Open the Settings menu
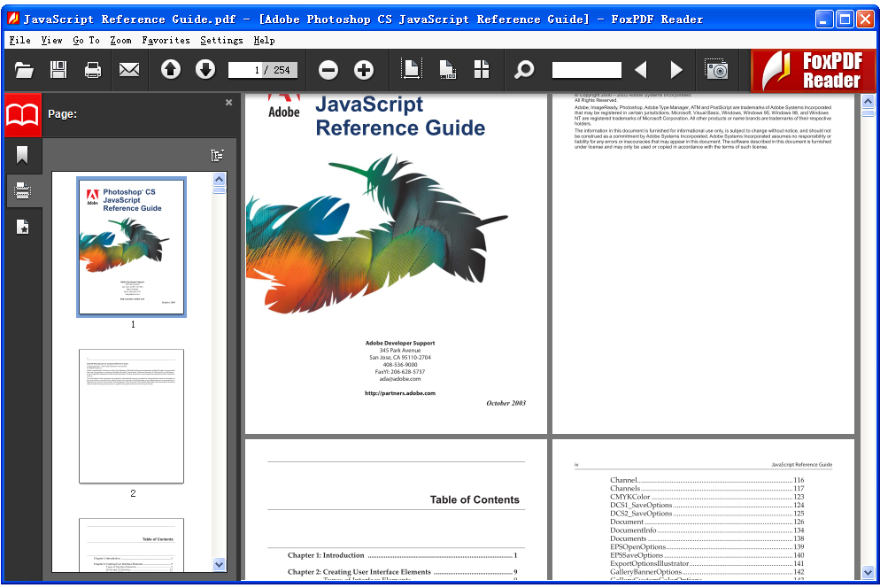This screenshot has width=880, height=588. click(220, 40)
